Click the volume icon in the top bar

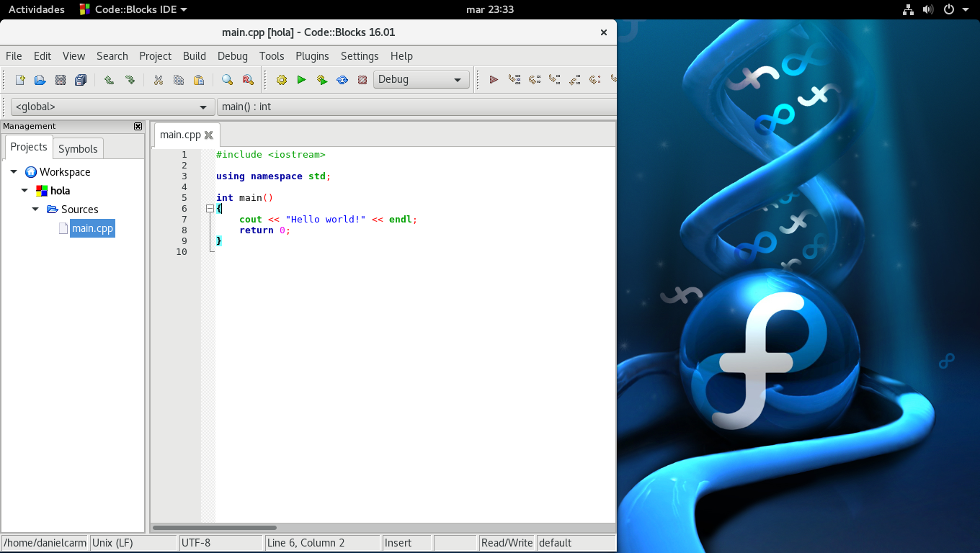(x=928, y=9)
